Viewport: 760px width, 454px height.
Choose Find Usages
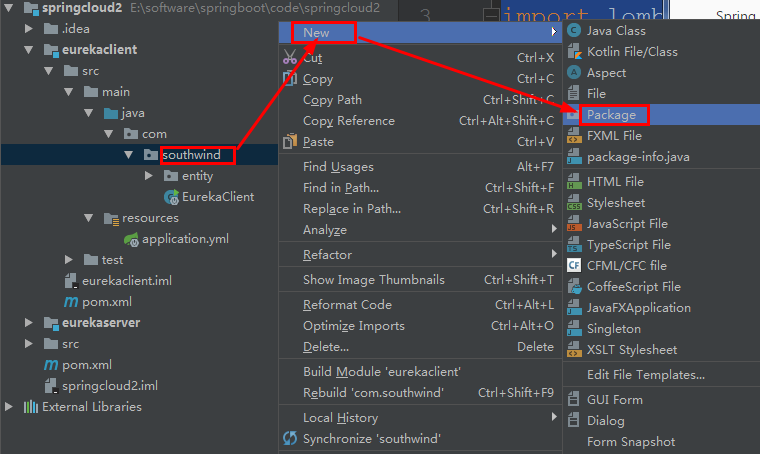[420, 167]
